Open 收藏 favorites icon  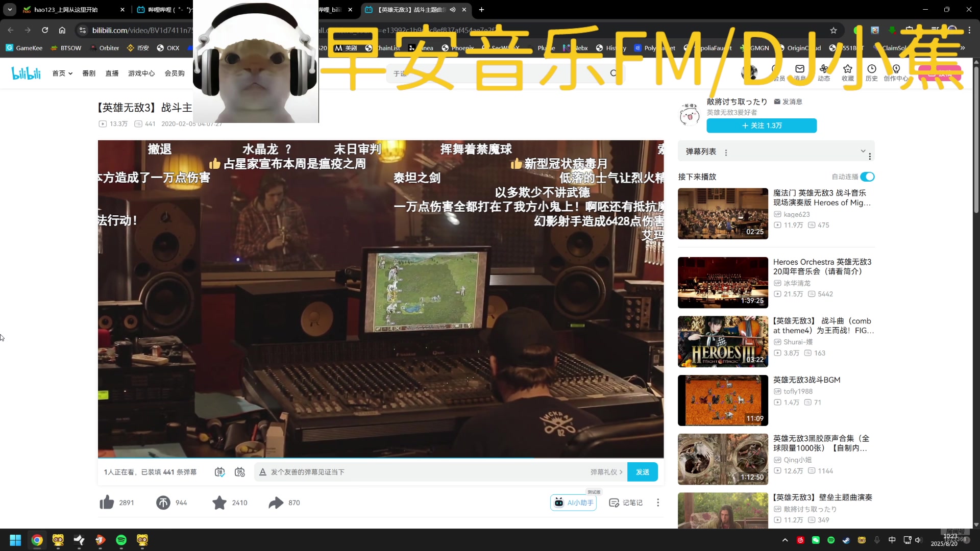pyautogui.click(x=848, y=72)
